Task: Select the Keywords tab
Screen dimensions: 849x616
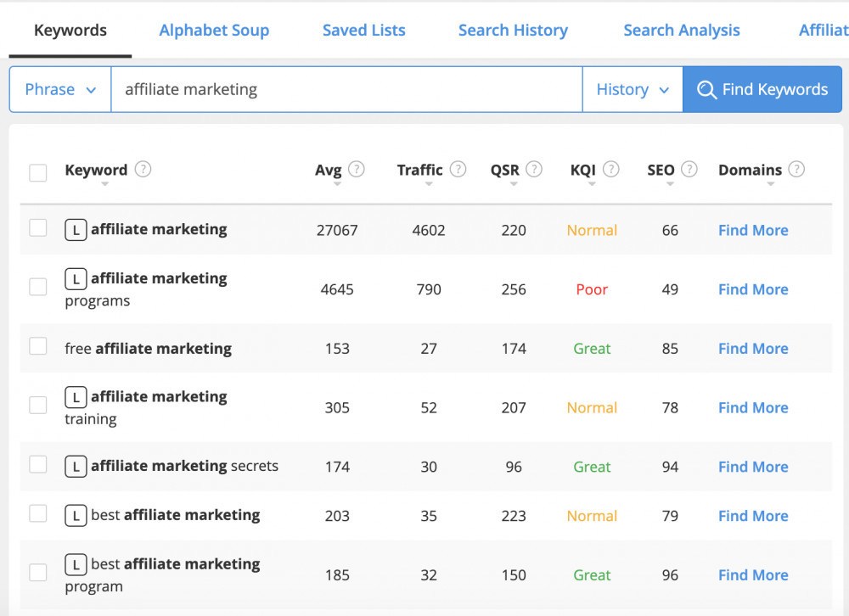Action: [70, 31]
